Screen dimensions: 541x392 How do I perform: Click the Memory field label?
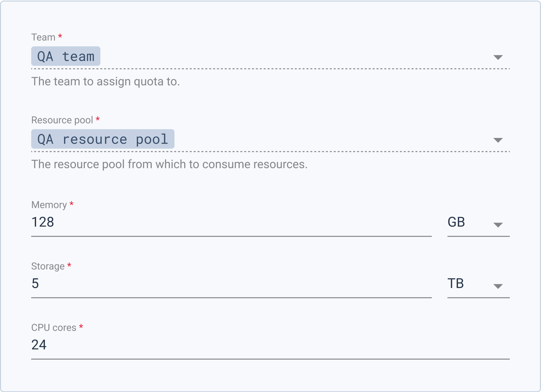[49, 205]
